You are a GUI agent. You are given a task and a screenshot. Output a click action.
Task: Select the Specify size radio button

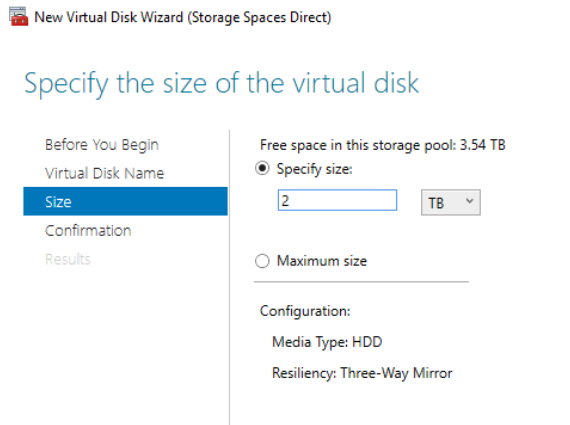tap(262, 168)
